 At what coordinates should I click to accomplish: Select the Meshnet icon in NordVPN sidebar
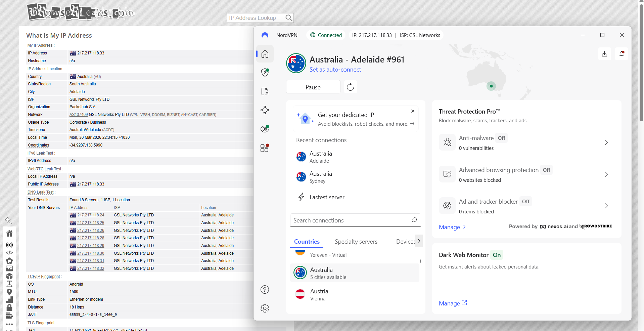(265, 110)
